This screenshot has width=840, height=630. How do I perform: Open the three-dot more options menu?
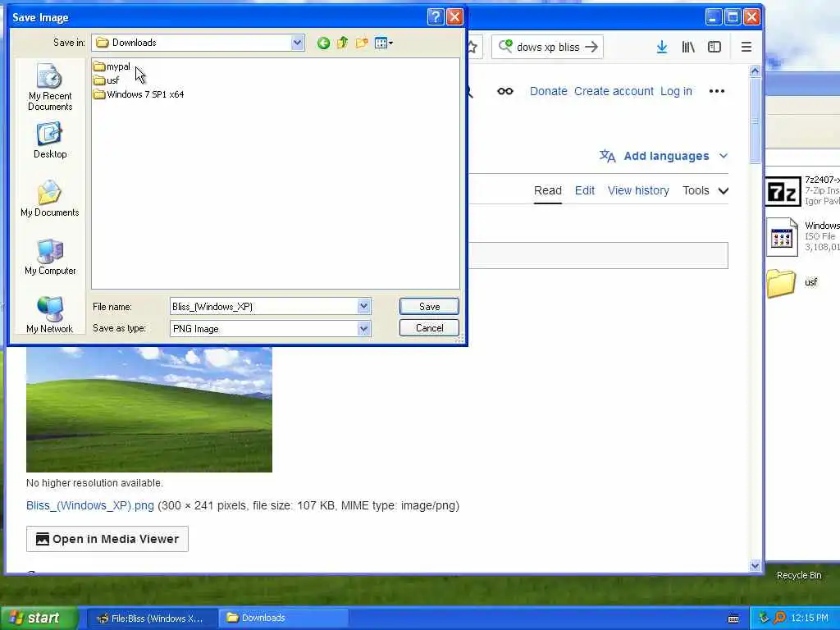tap(717, 92)
